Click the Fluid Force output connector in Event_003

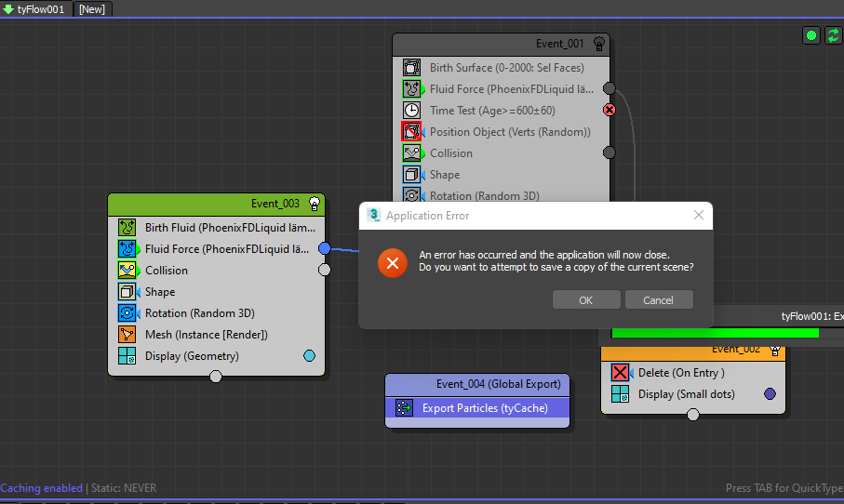click(325, 248)
